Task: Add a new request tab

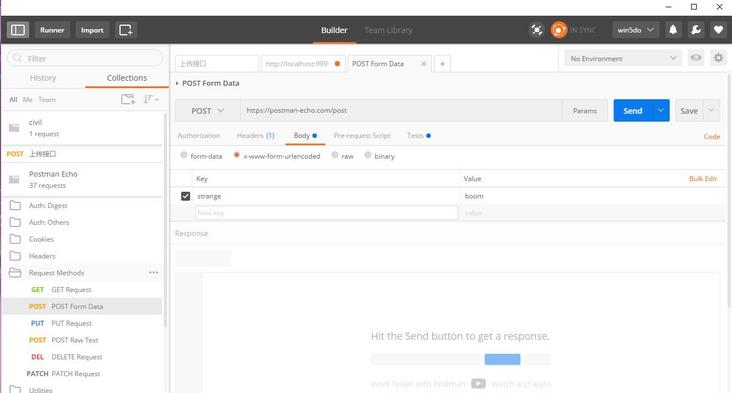Action: click(442, 63)
